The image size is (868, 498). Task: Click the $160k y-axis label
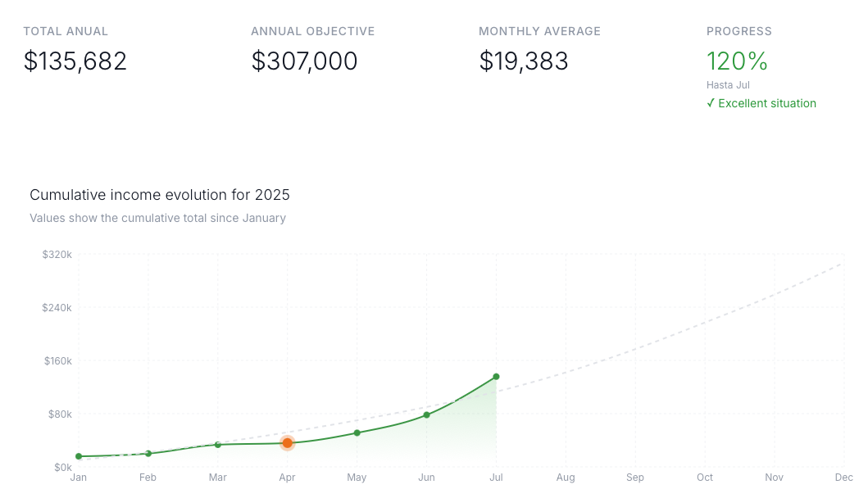[58, 360]
